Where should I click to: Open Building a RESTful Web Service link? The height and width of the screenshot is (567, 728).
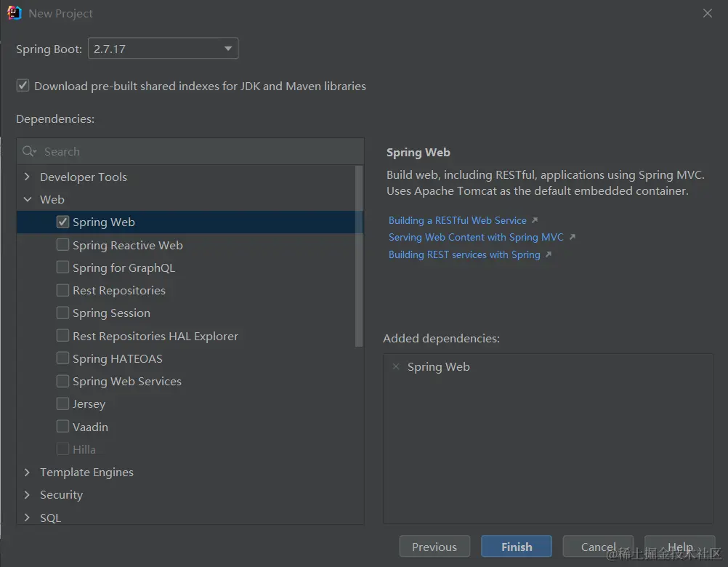[x=457, y=220]
